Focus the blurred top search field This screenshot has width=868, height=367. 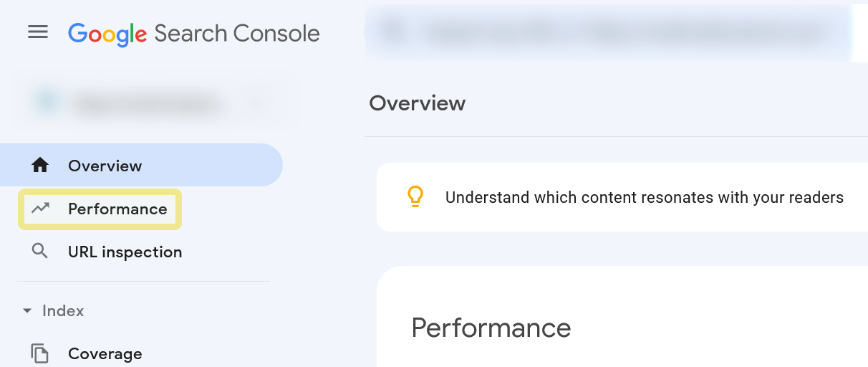pyautogui.click(x=609, y=32)
